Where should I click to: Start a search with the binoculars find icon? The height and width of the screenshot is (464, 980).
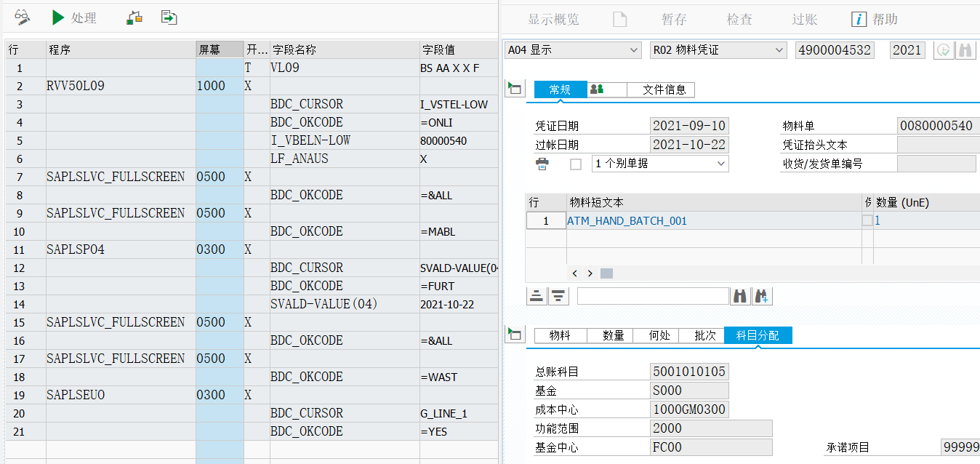point(739,296)
